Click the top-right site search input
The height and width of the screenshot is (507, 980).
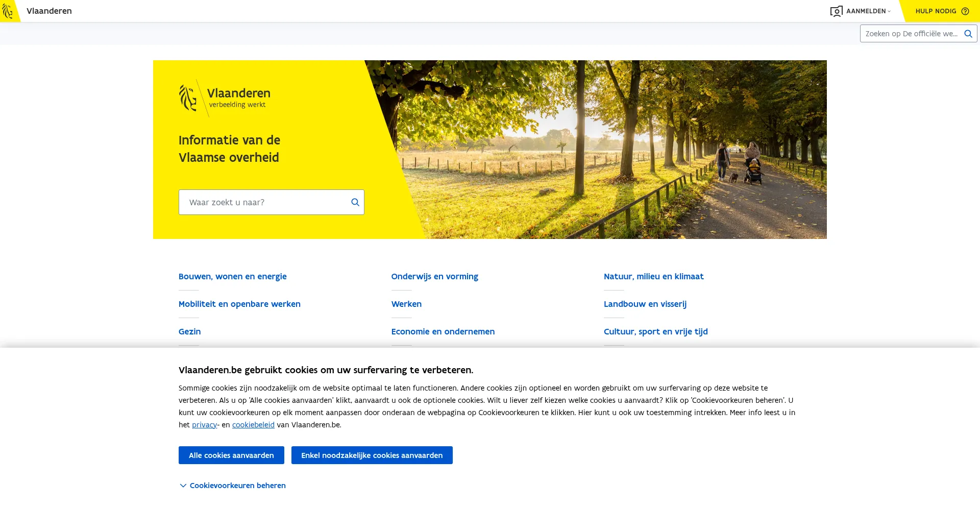[911, 34]
